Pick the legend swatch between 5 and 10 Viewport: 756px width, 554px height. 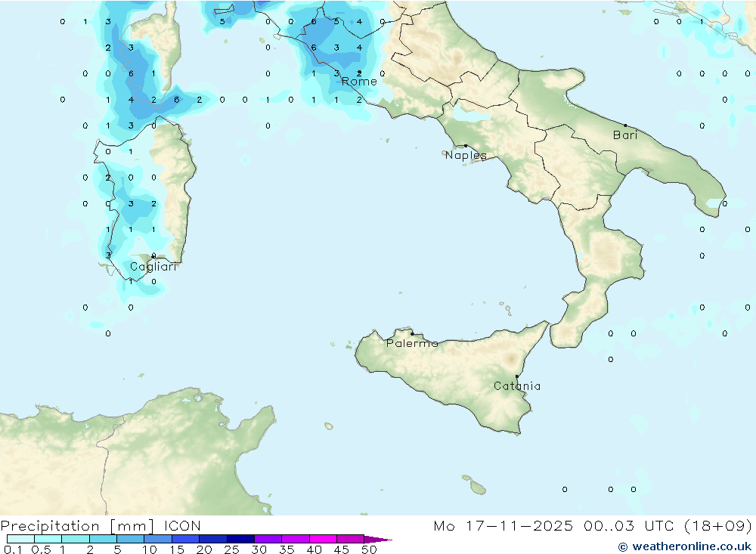(x=131, y=539)
